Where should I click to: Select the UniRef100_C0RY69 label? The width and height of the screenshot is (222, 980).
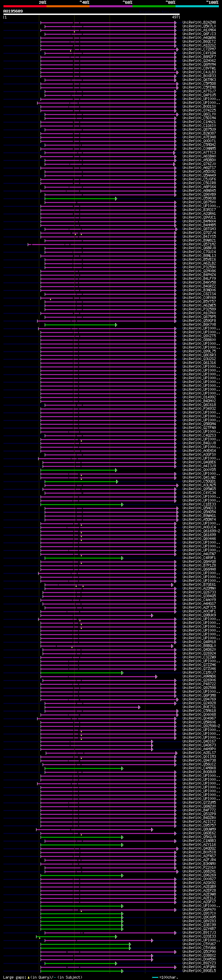tap(199, 298)
